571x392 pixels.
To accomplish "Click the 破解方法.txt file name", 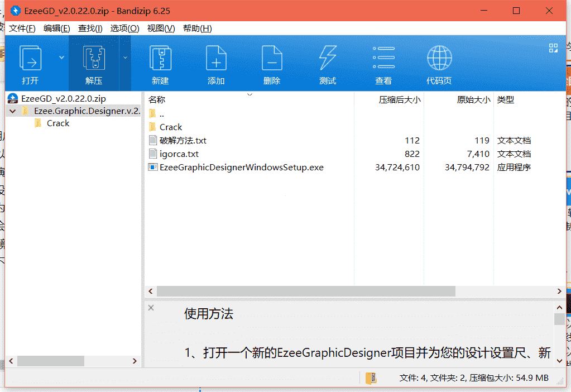I will point(183,141).
